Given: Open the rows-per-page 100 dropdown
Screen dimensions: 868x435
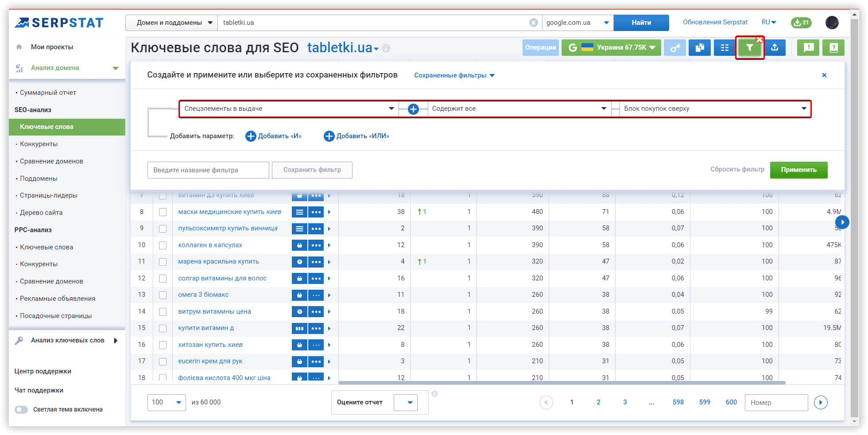Looking at the screenshot, I should click(x=167, y=402).
